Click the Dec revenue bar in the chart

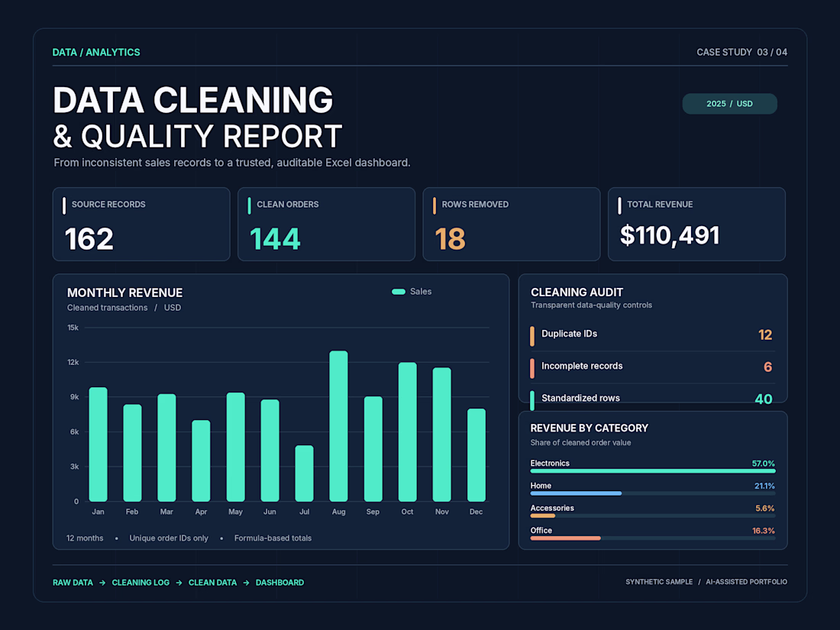pos(477,455)
